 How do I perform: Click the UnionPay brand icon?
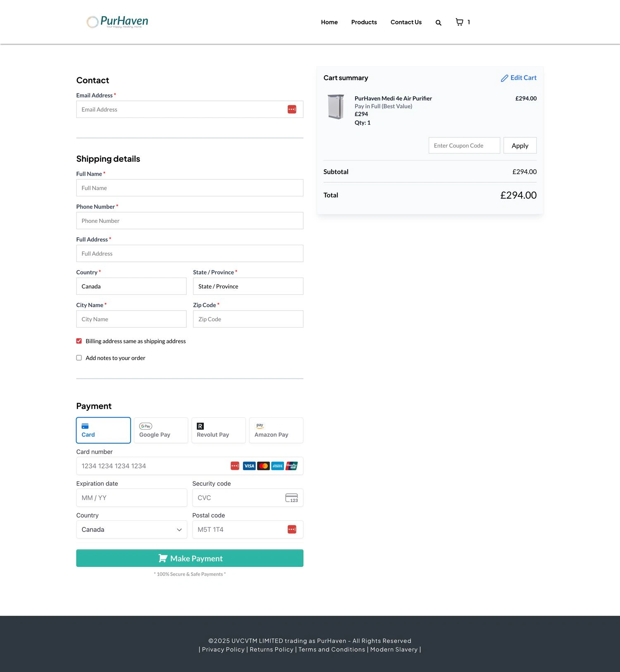[x=292, y=466]
